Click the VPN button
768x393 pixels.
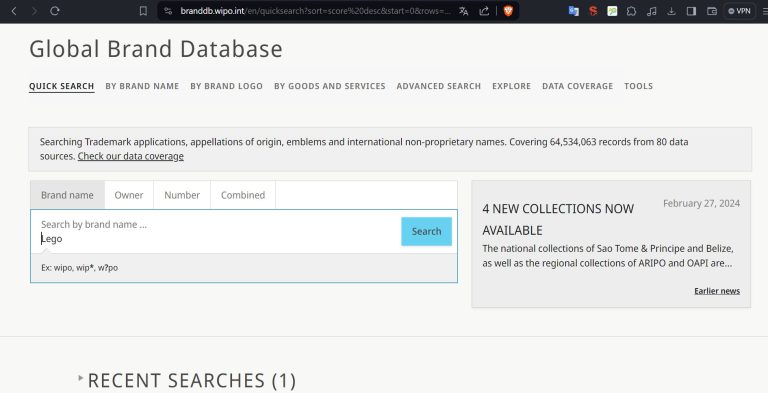tap(739, 11)
